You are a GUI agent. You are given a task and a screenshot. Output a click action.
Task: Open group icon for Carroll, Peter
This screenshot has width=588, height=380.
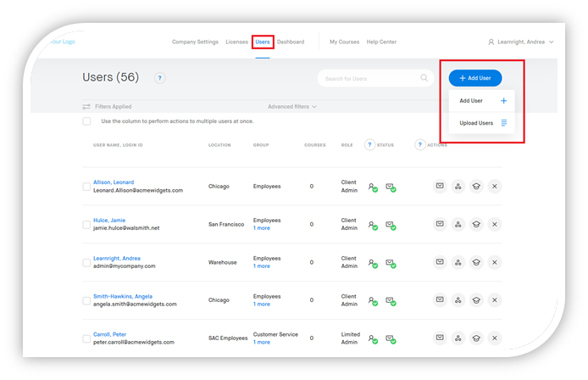tap(458, 338)
